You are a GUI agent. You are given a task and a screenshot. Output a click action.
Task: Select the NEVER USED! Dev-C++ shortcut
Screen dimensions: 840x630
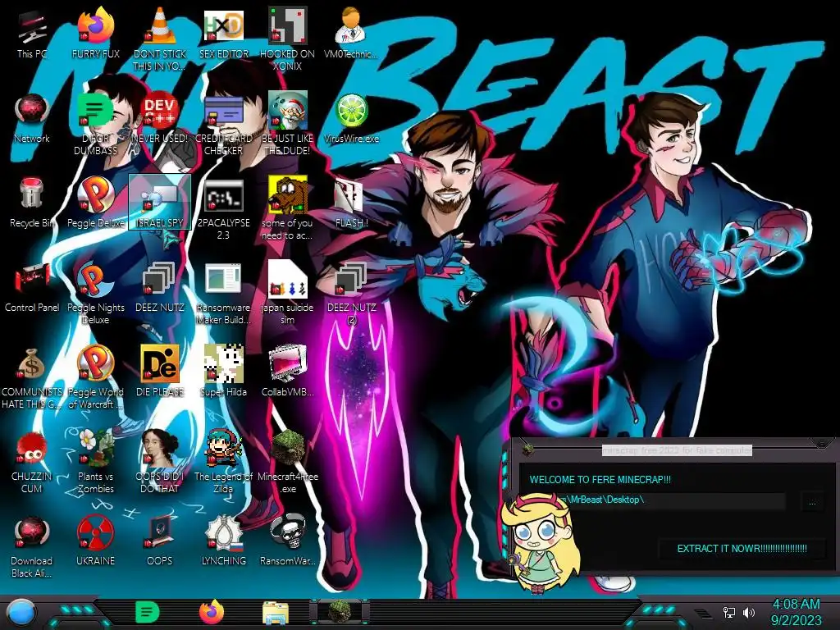(160, 119)
